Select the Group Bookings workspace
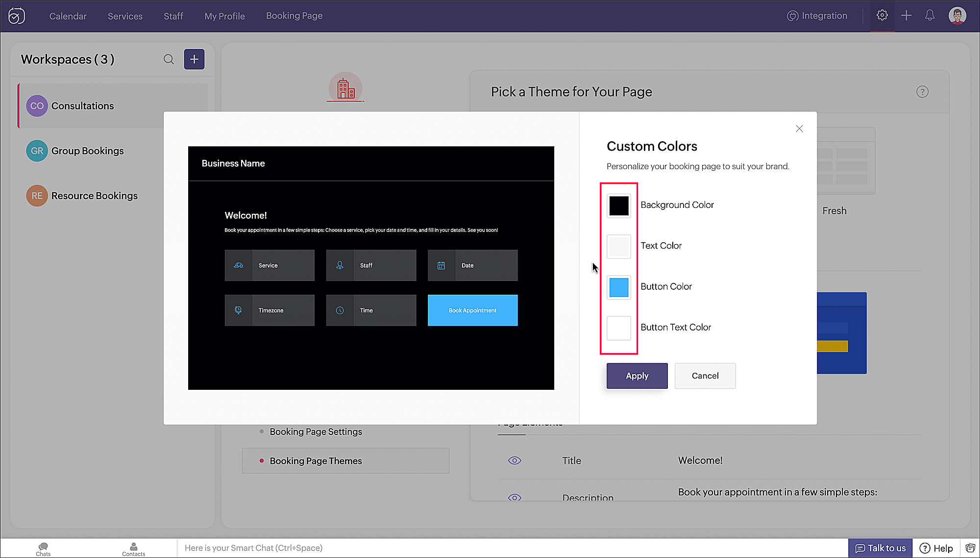Screen dimensions: 980x558 (87, 151)
